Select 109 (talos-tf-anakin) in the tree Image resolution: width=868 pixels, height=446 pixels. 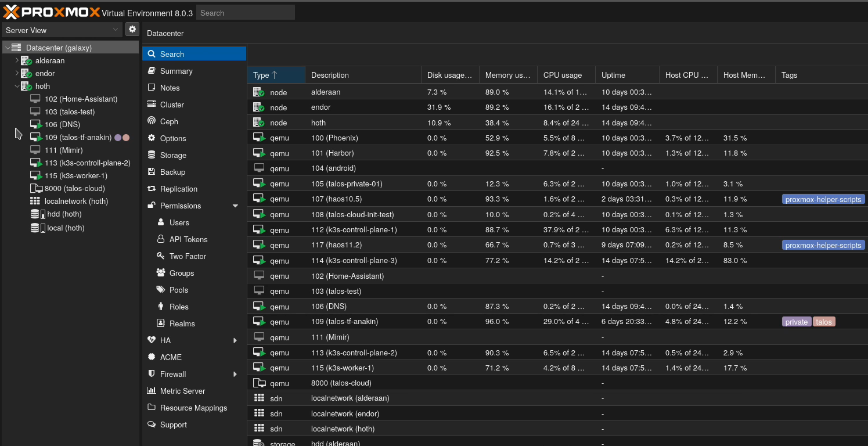(70, 137)
